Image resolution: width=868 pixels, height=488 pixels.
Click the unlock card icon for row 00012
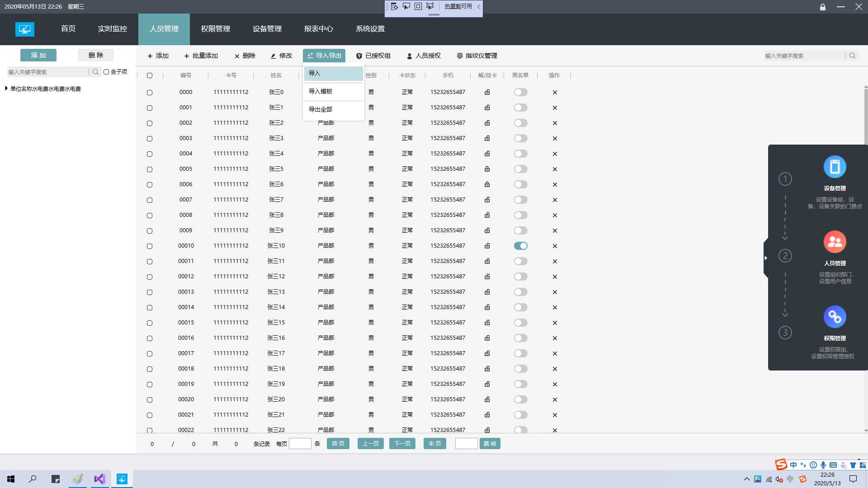[x=487, y=277]
